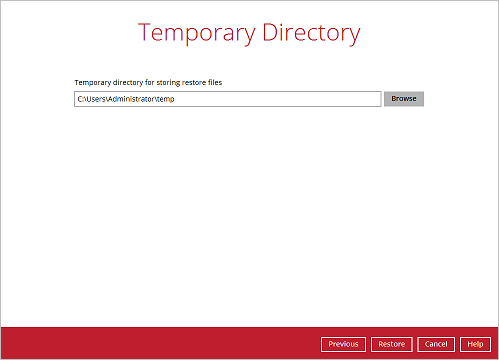Click blank white area below path field
This screenshot has width=499, height=360.
(x=249, y=213)
